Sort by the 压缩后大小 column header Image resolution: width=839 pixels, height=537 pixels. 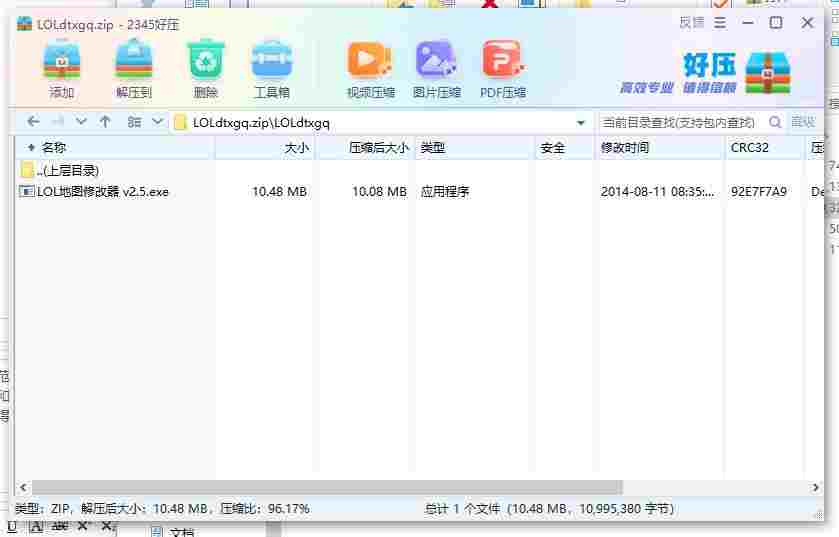pyautogui.click(x=367, y=148)
